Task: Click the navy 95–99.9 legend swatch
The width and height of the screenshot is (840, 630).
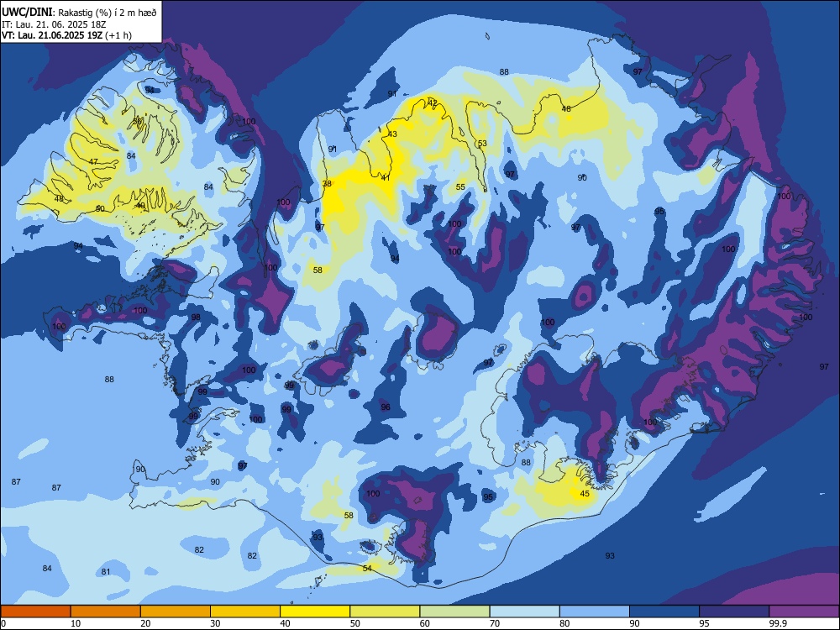Action: tap(734, 612)
